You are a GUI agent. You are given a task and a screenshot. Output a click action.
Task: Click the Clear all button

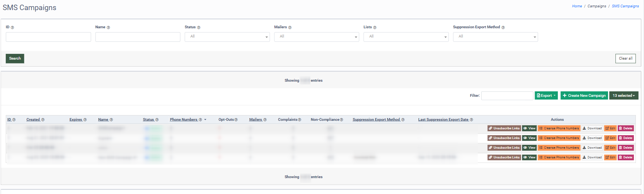click(625, 58)
